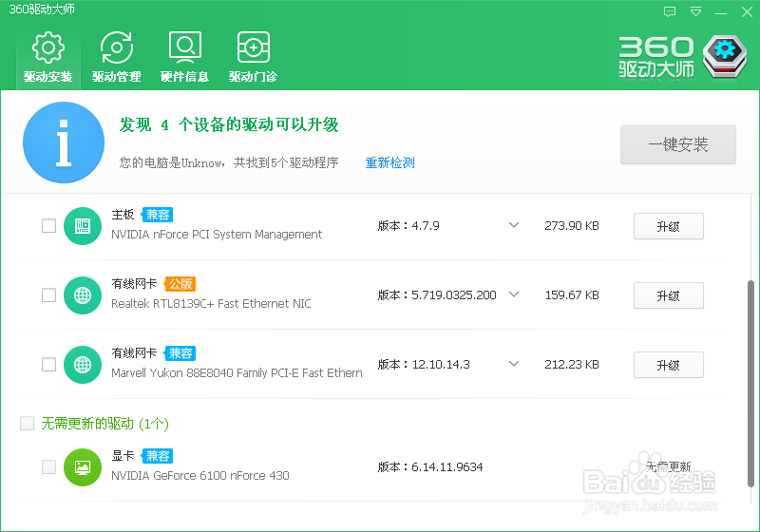This screenshot has height=532, width=760.
Task: Click the 发现 4 个设备的驱动可以升级 headline
Action: (x=229, y=125)
